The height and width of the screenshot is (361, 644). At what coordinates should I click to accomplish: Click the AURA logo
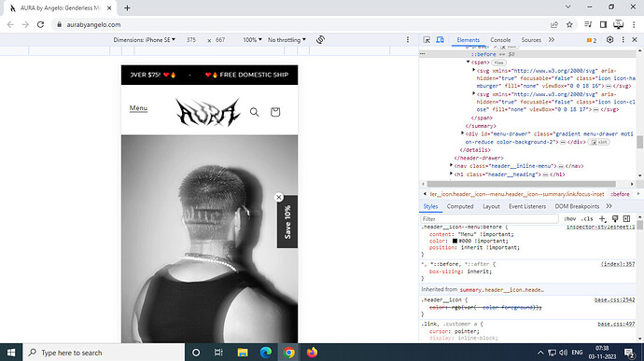tap(208, 112)
